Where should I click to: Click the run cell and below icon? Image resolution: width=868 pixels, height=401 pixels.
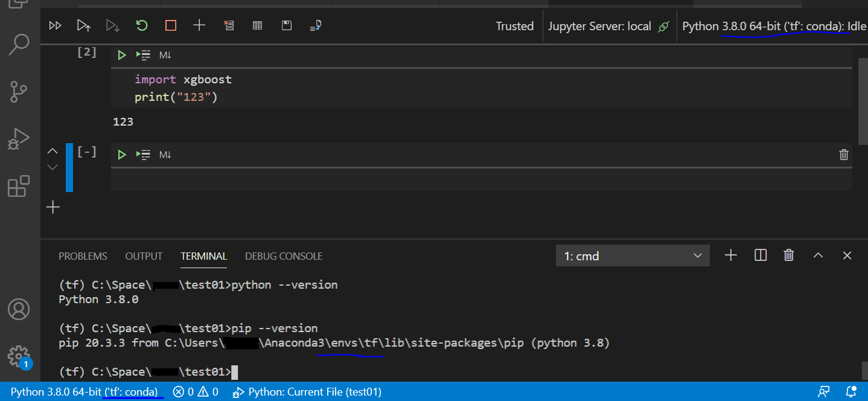pos(112,25)
